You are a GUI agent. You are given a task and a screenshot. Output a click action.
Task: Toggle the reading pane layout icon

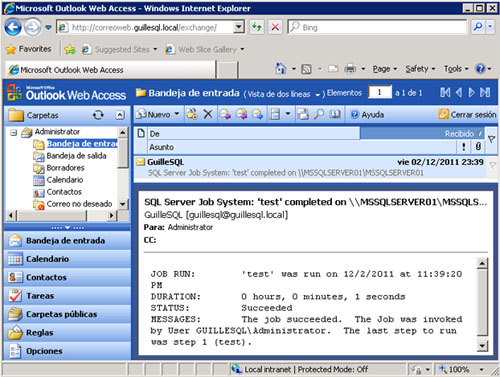point(275,114)
